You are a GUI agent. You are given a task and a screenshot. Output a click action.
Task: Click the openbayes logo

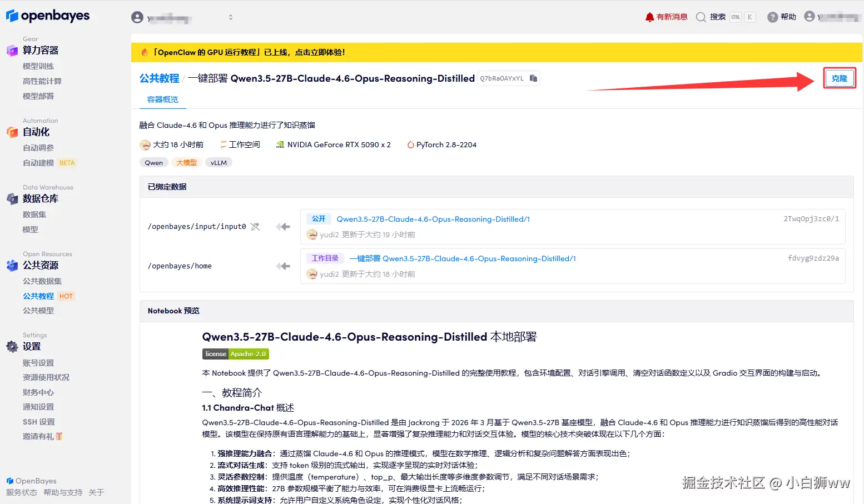coord(48,16)
